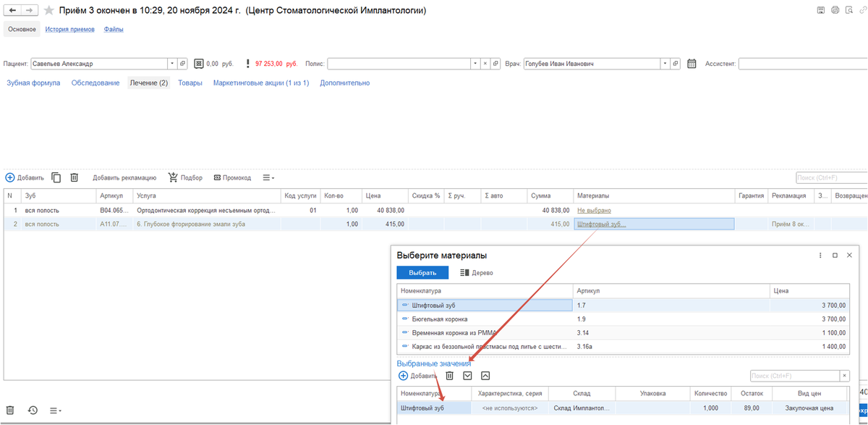Image resolution: width=868 pixels, height=425 pixels.
Task: Clear the Полис field with the x button
Action: point(485,64)
